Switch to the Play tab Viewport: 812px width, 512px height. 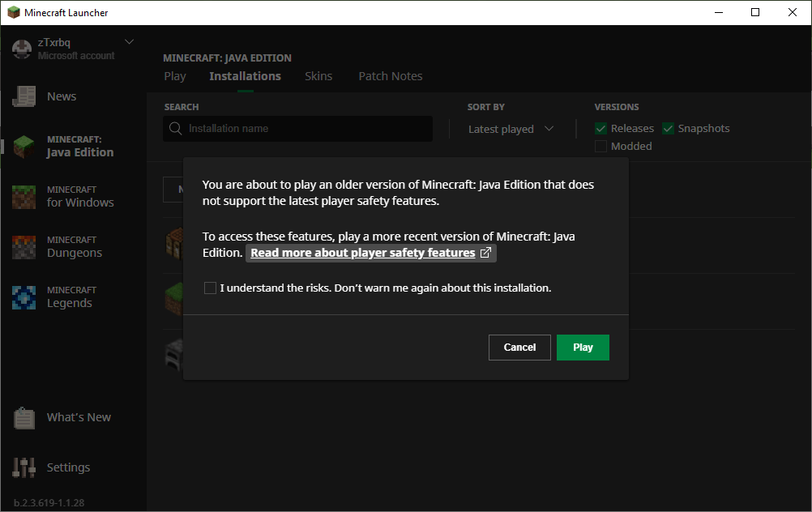[174, 76]
